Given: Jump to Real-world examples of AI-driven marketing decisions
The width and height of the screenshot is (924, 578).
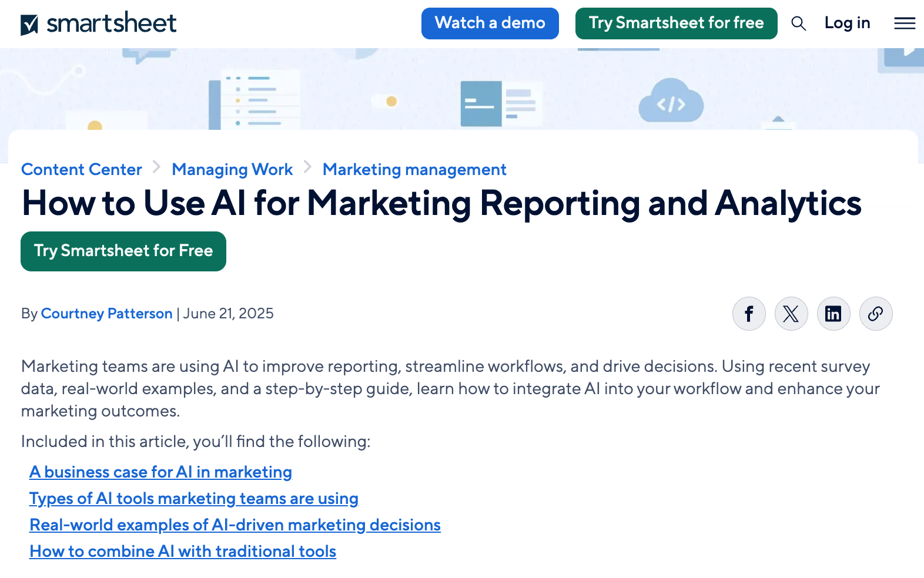Looking at the screenshot, I should [235, 525].
